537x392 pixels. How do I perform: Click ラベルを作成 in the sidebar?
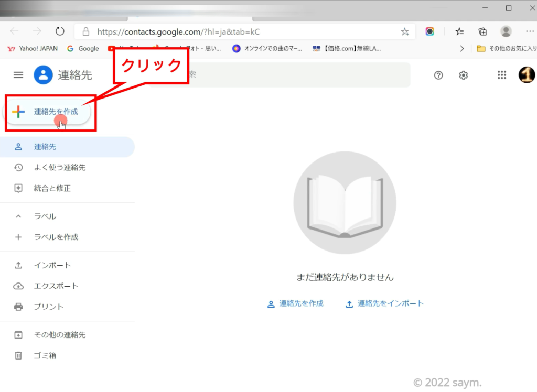coord(56,237)
